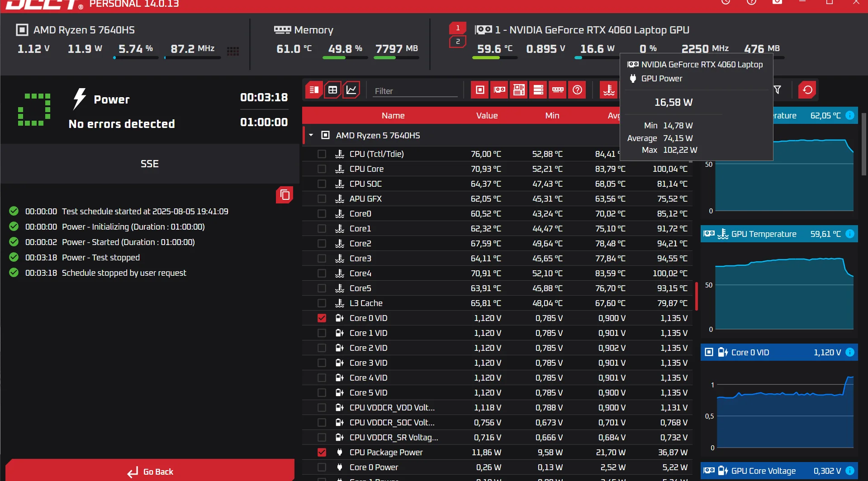Reset sensor statistics with circular arrow
The width and height of the screenshot is (868, 481).
(807, 90)
